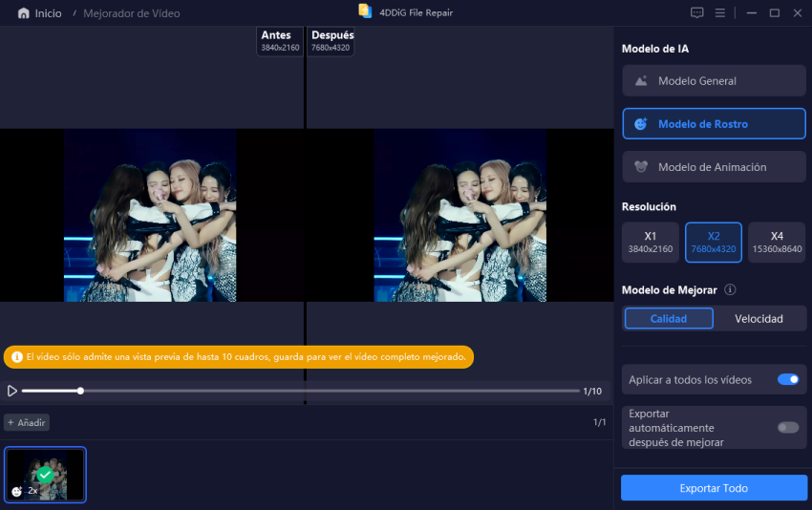This screenshot has height=510, width=812.
Task: Click the Inicio home icon
Action: click(23, 13)
